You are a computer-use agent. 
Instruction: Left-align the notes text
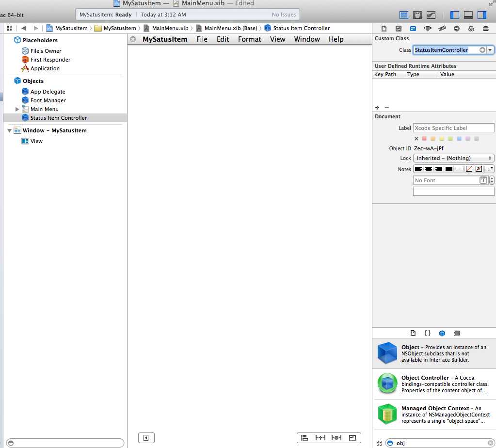point(418,169)
